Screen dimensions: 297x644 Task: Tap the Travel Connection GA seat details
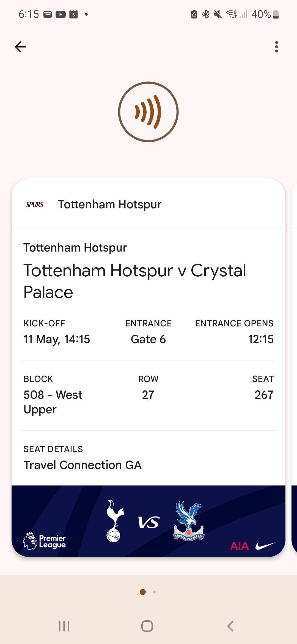coord(82,465)
